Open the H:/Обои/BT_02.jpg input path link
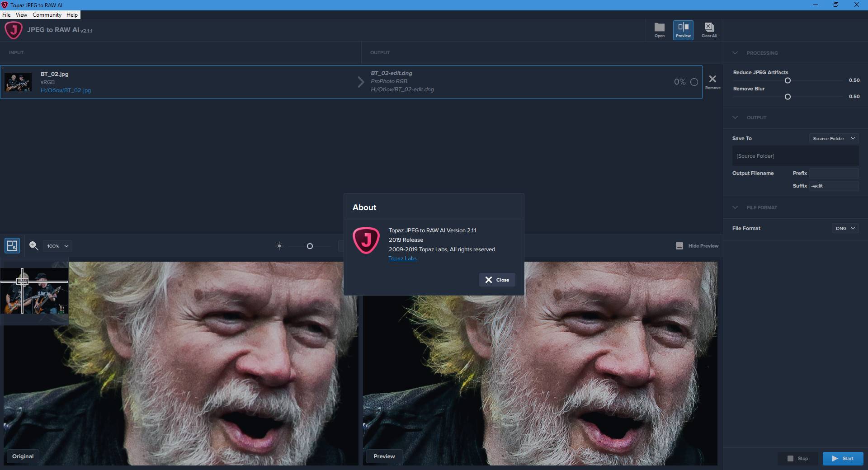Image resolution: width=868 pixels, height=470 pixels. point(66,90)
